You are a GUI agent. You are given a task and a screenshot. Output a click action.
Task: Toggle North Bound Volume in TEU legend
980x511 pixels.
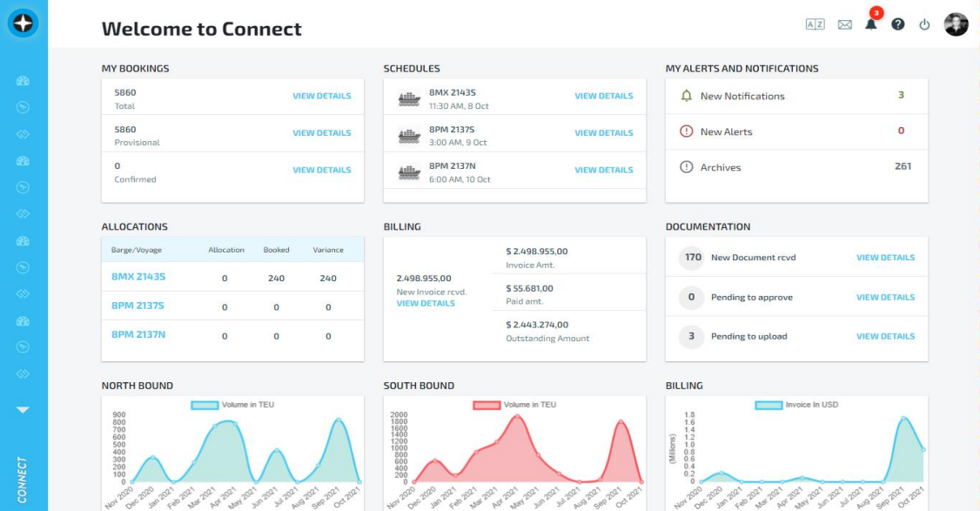coord(232,405)
